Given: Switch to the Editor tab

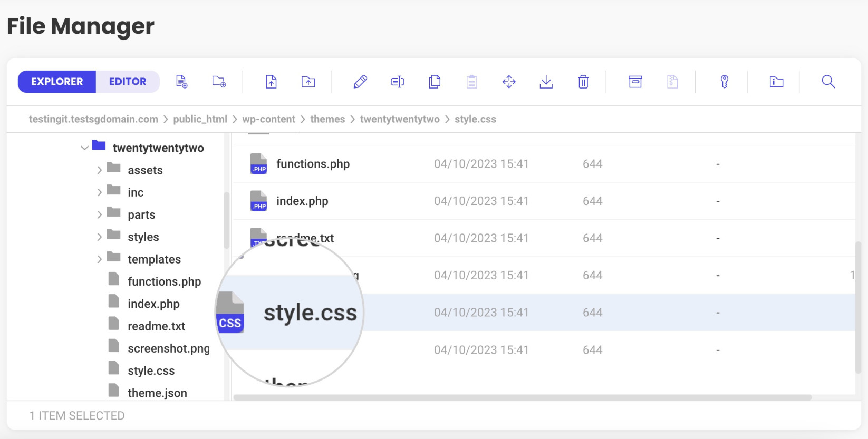Looking at the screenshot, I should tap(128, 82).
